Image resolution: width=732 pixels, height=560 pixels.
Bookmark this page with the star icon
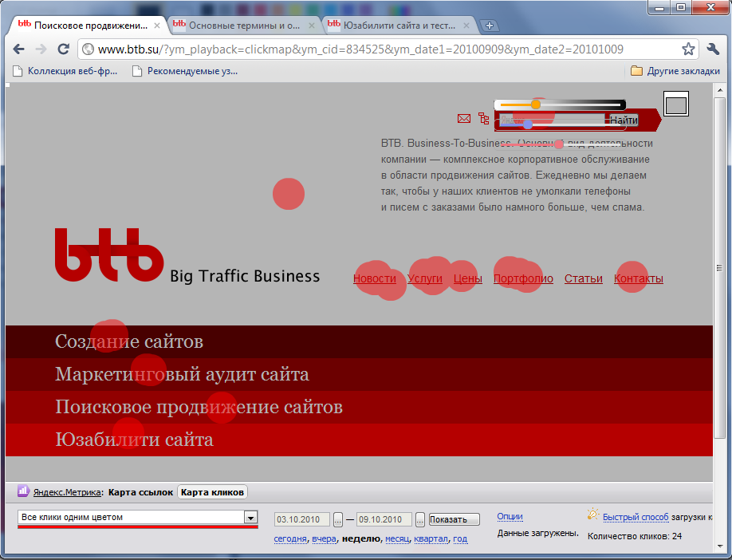point(688,49)
